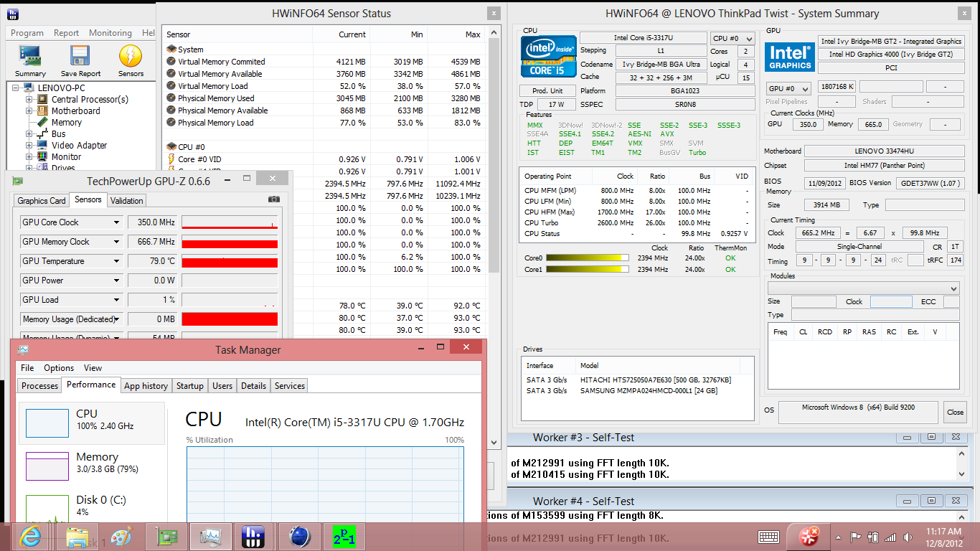Select Physical Memory Load sensor row

click(x=324, y=123)
